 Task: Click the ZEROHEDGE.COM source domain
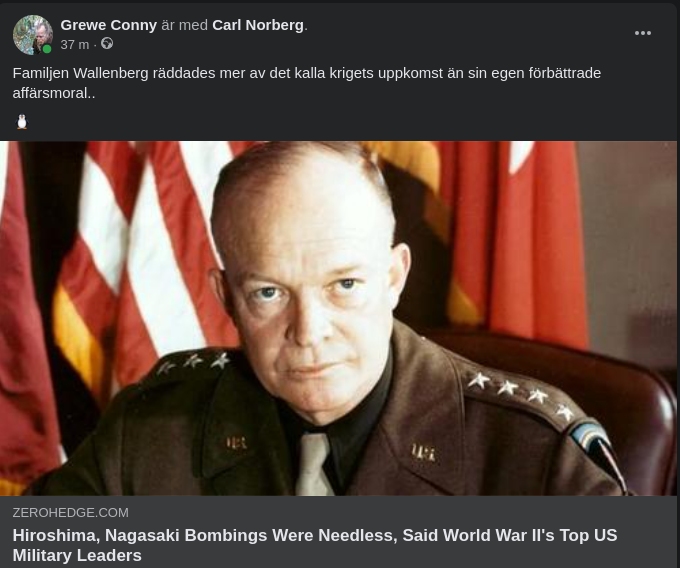(x=71, y=513)
